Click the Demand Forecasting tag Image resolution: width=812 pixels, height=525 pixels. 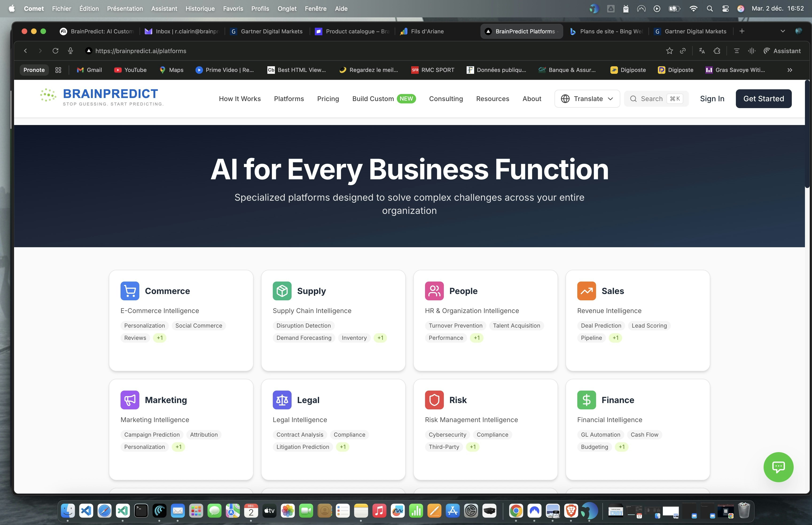click(x=304, y=338)
